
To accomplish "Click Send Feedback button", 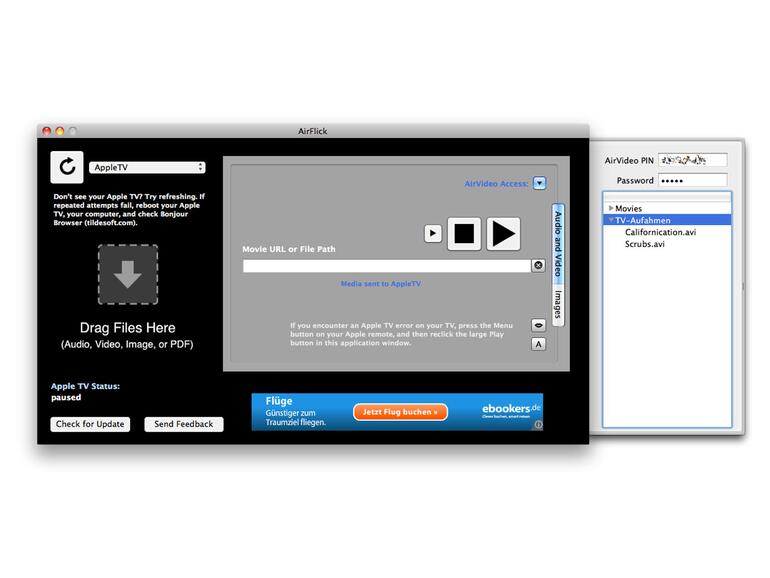I will coord(184,424).
